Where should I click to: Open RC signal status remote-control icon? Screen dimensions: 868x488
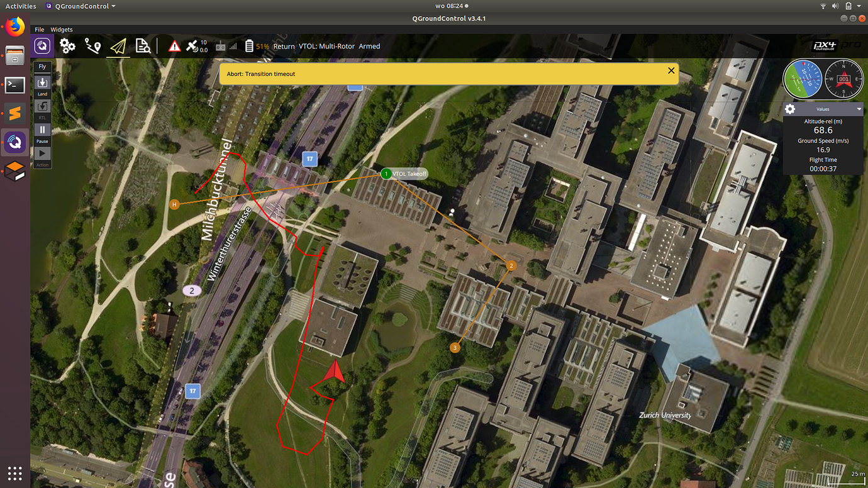pyautogui.click(x=221, y=46)
